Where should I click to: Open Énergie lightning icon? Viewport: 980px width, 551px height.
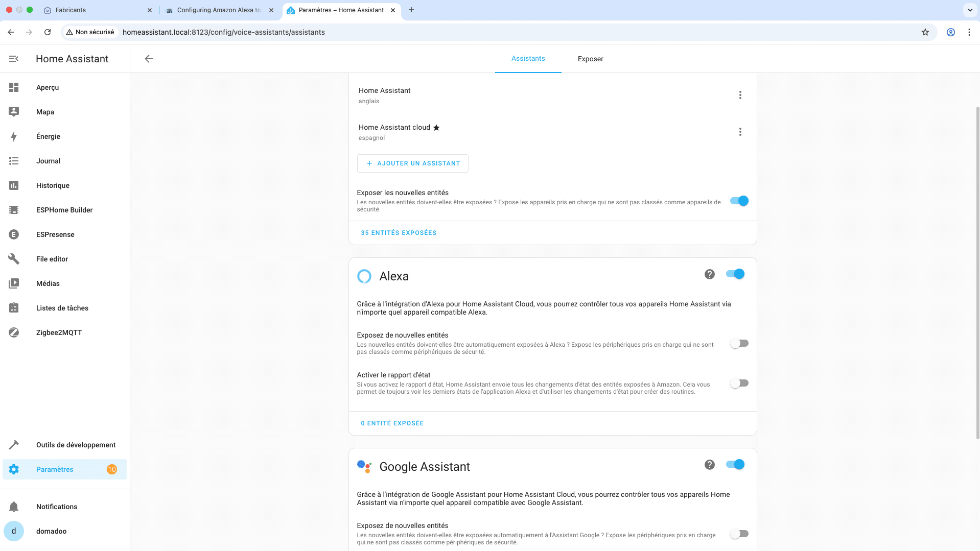[x=14, y=136]
